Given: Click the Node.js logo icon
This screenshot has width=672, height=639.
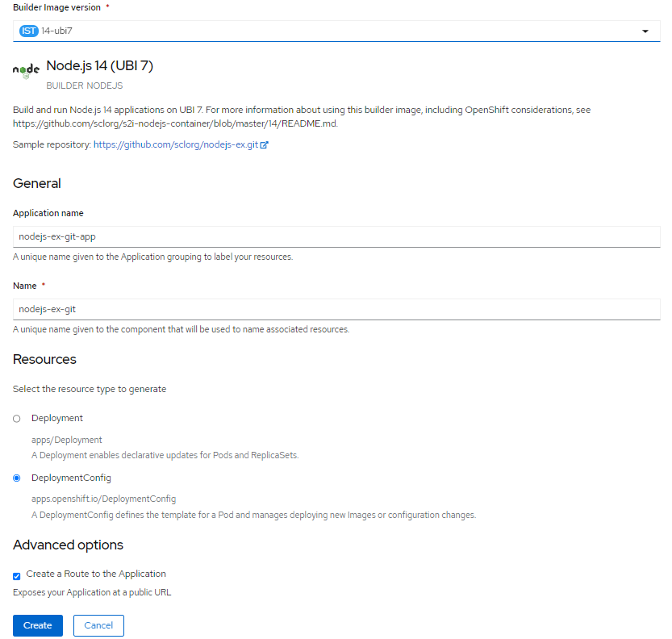Looking at the screenshot, I should pos(26,71).
